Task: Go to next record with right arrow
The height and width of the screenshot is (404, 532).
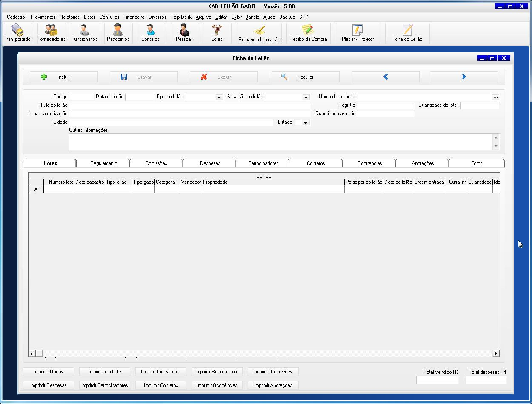Action: [464, 77]
